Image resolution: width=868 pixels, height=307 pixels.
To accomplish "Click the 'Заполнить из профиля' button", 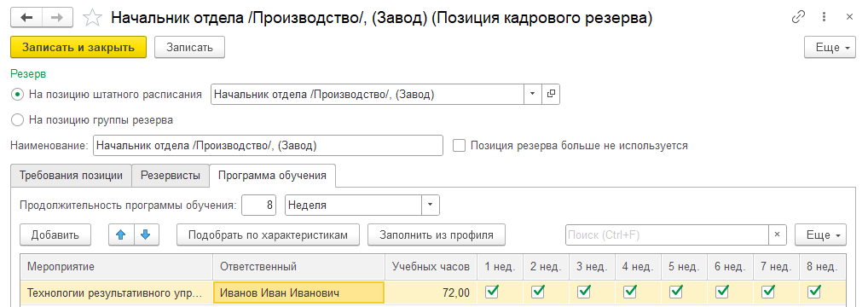I will coord(437,235).
